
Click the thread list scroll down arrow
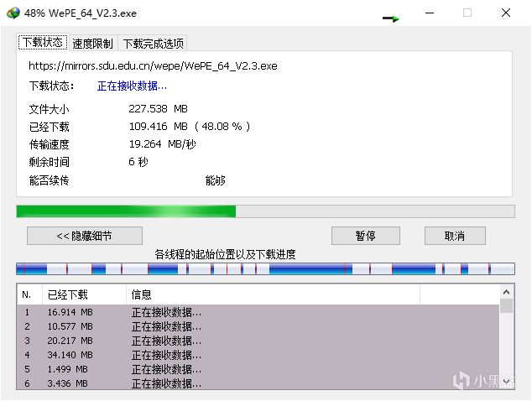pyautogui.click(x=507, y=382)
